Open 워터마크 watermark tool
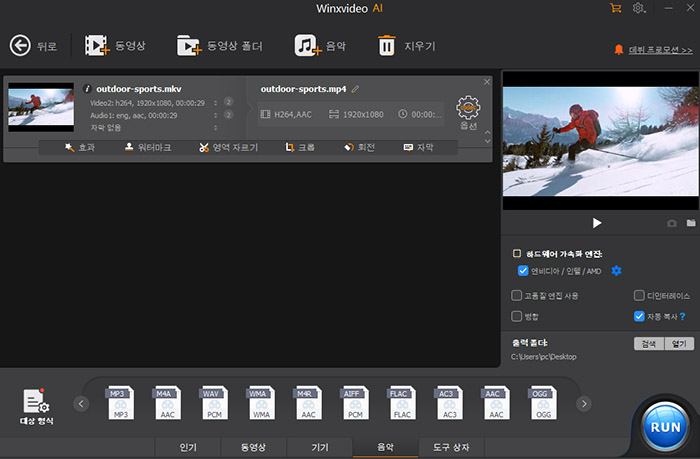Image resolution: width=700 pixels, height=459 pixels. tap(148, 147)
